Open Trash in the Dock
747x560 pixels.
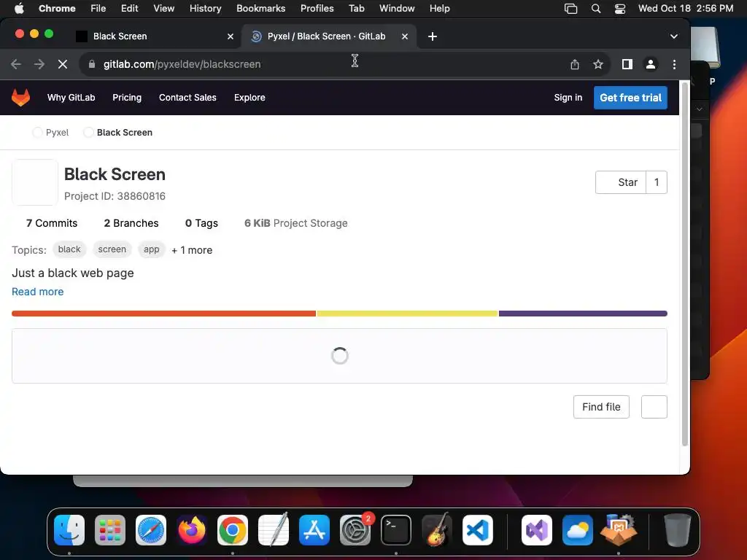678,530
